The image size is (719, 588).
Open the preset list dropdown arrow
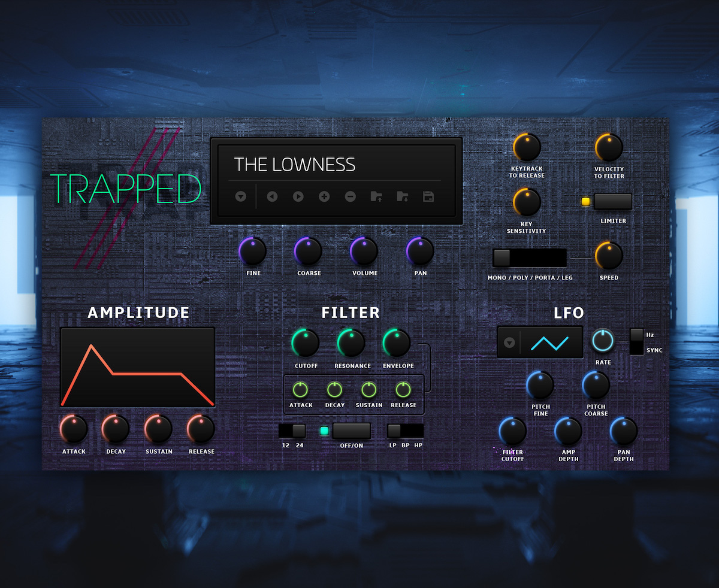click(x=241, y=196)
